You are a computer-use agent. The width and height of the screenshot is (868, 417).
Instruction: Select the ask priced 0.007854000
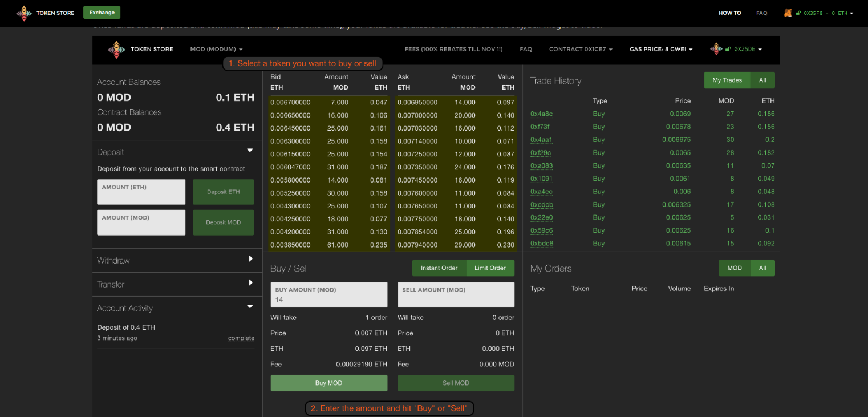point(456,232)
